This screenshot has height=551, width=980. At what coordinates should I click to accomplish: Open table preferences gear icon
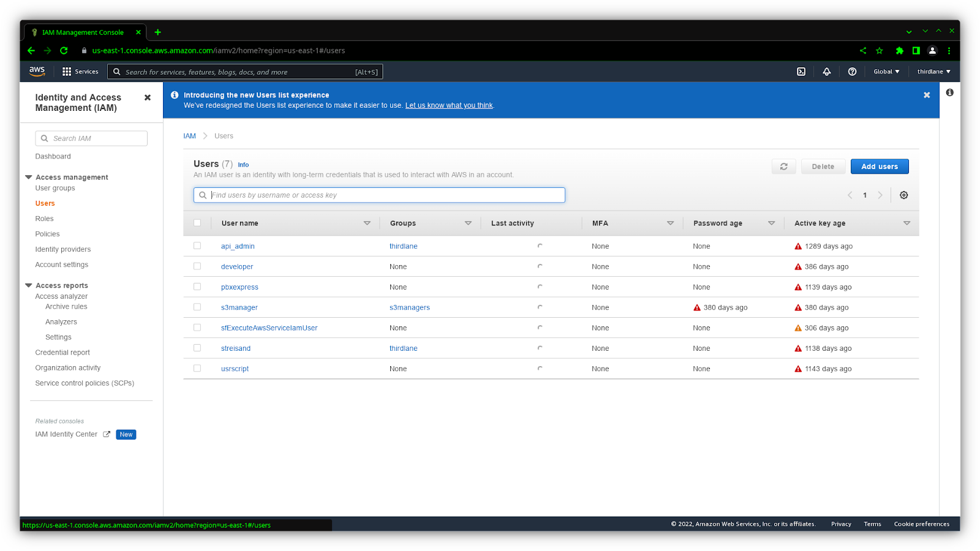904,195
